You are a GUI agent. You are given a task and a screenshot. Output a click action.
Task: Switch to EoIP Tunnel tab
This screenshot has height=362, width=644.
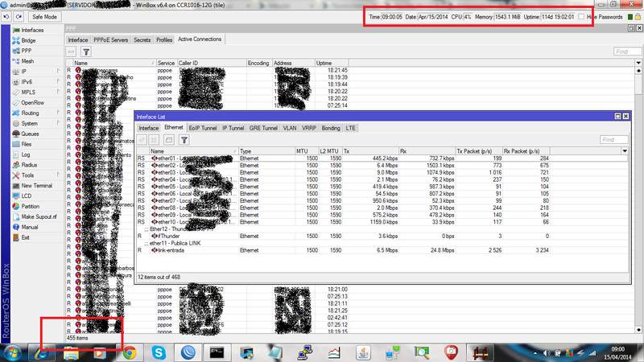(x=203, y=128)
